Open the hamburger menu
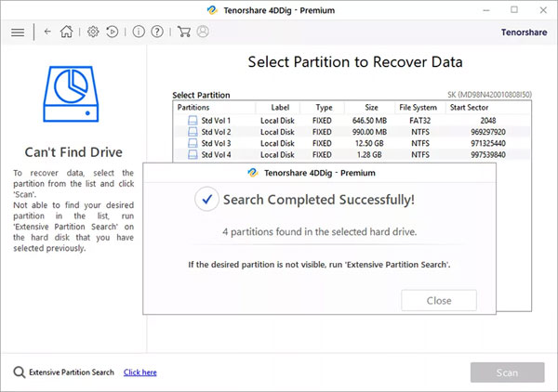Image resolution: width=558 pixels, height=392 pixels. (x=18, y=33)
